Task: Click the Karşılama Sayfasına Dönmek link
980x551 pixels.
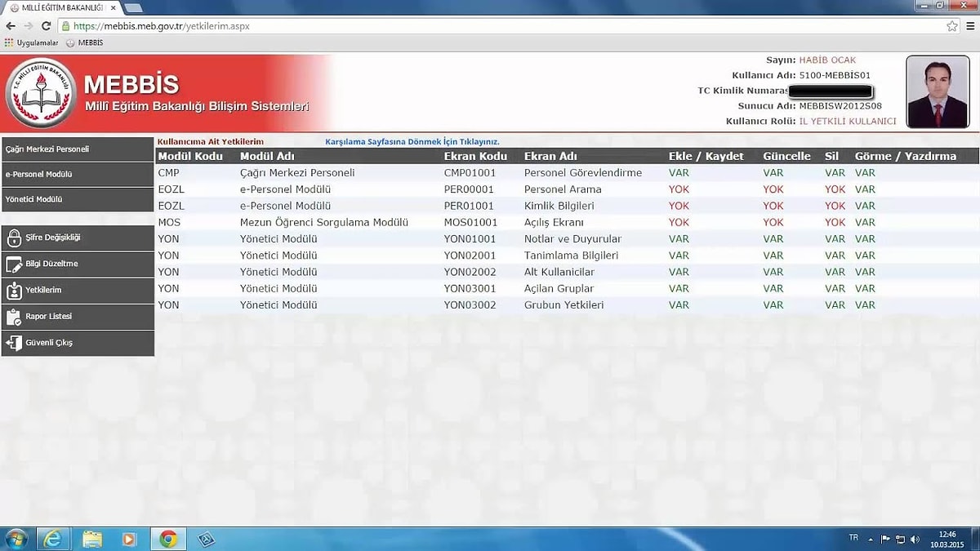Action: [412, 142]
